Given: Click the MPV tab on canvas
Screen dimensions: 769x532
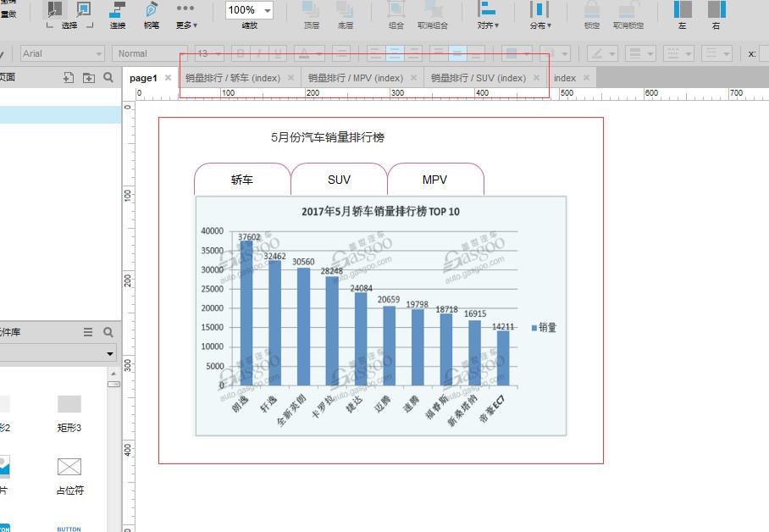Looking at the screenshot, I should [x=435, y=179].
